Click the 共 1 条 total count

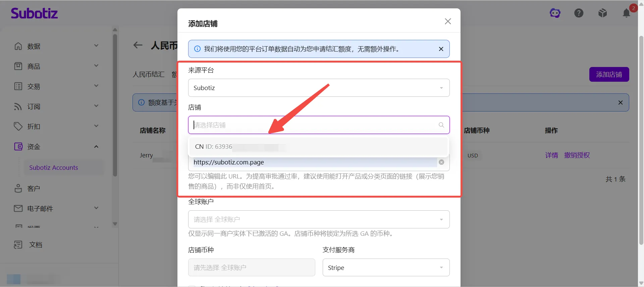(615, 179)
